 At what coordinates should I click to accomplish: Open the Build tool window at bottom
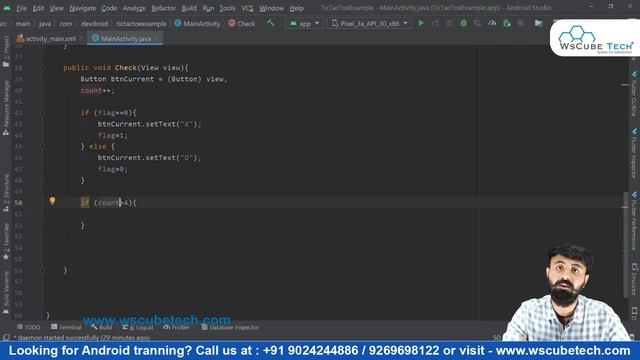tap(101, 327)
